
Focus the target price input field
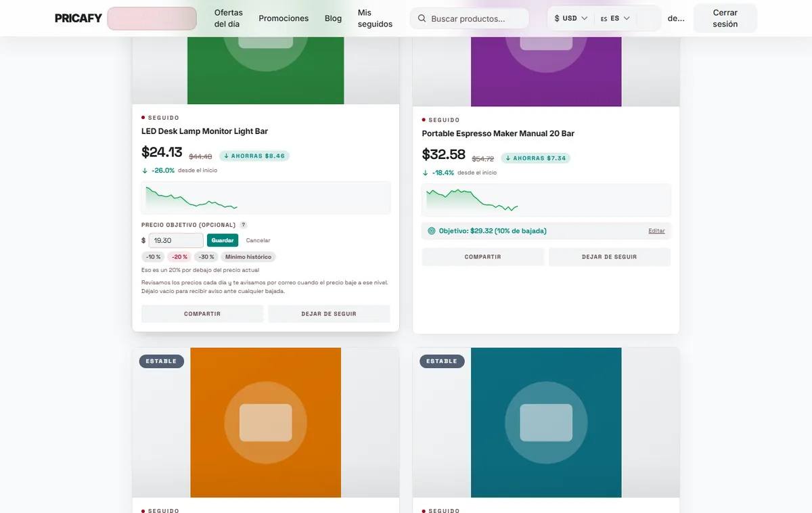point(176,240)
